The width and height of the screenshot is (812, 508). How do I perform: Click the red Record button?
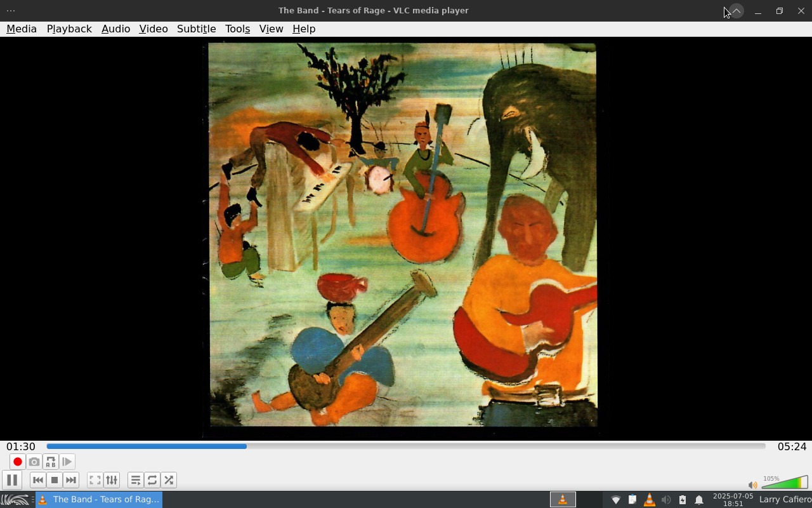[x=18, y=462]
